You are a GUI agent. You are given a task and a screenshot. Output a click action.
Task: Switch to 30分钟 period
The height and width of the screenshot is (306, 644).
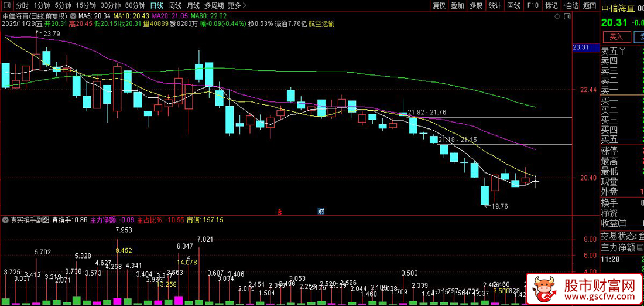coord(111,5)
